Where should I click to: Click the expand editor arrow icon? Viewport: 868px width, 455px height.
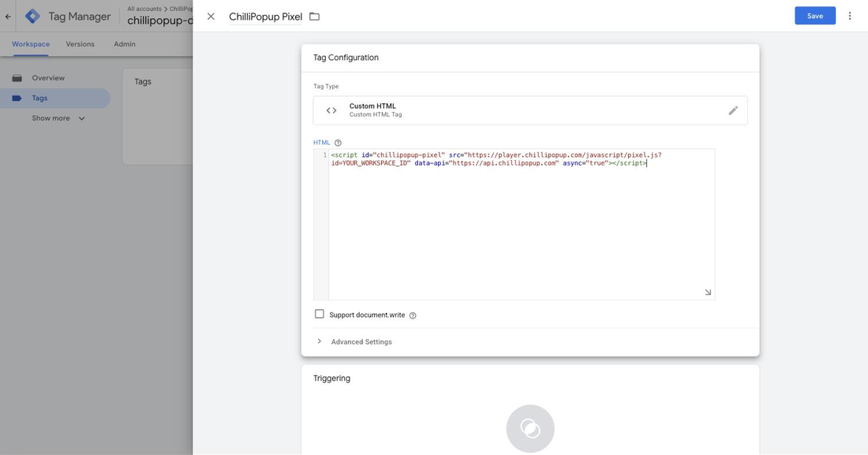(708, 293)
